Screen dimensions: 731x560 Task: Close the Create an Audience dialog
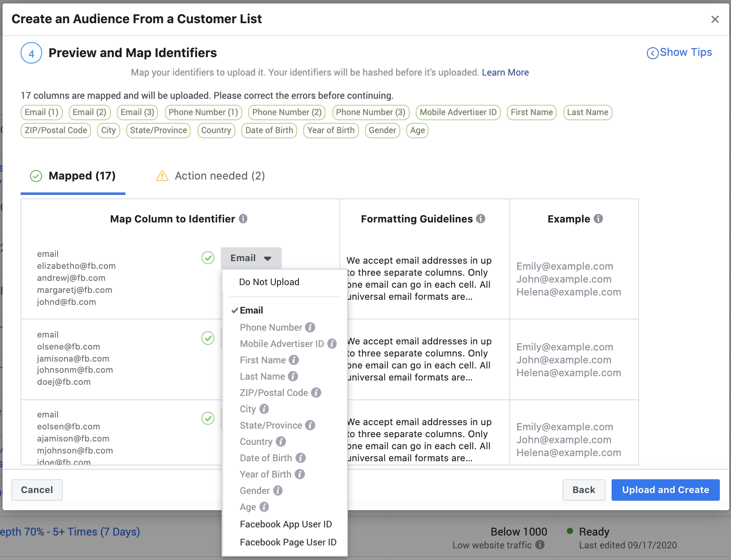[x=715, y=19]
